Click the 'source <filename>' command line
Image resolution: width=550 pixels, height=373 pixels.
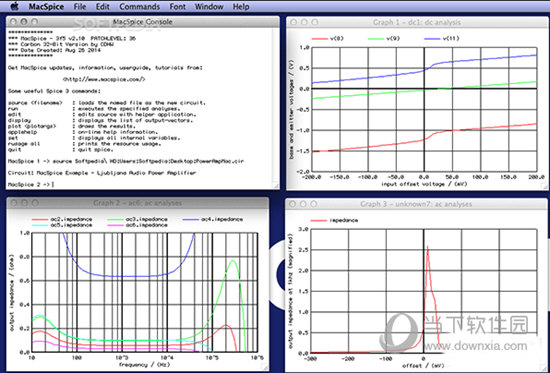click(x=107, y=103)
